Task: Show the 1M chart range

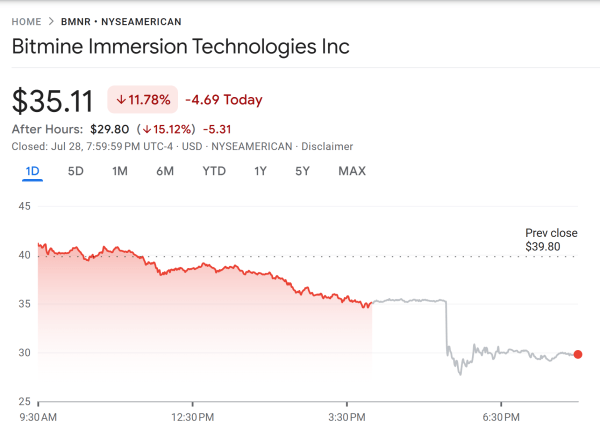Action: tap(120, 171)
